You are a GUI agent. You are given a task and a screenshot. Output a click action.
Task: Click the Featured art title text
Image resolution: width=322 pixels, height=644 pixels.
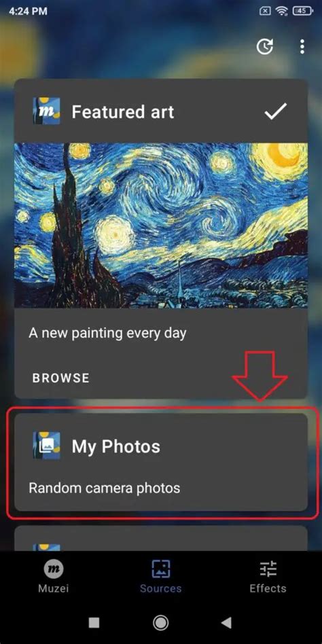123,111
